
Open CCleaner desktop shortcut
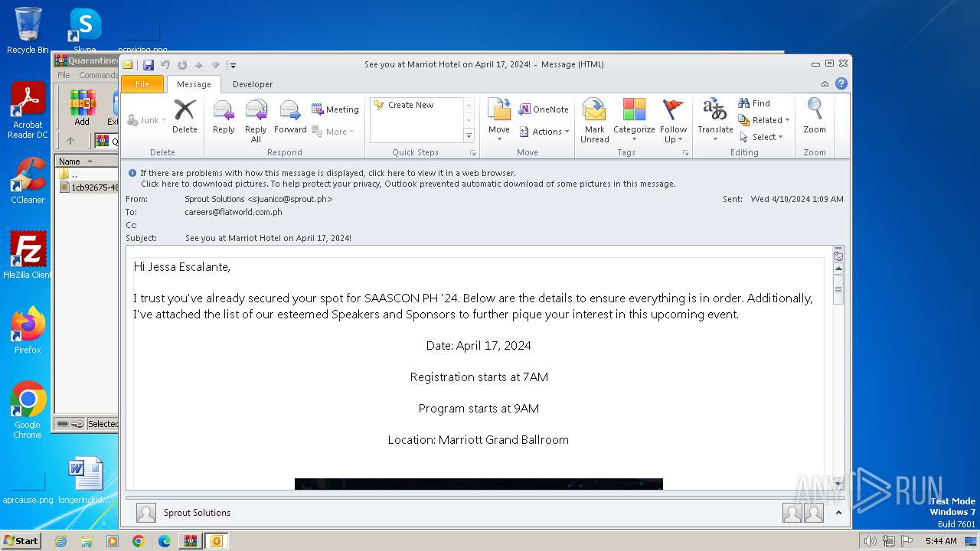28,181
